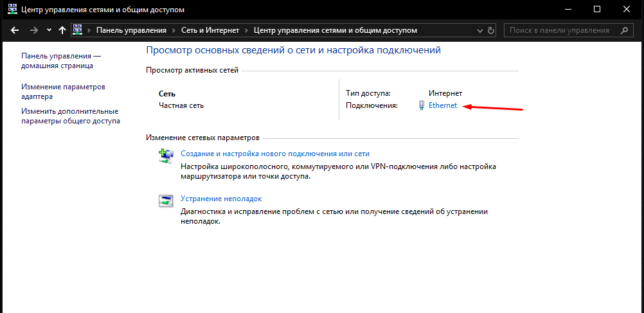This screenshot has width=644, height=313.
Task: Go back with the left arrow
Action: click(15, 30)
